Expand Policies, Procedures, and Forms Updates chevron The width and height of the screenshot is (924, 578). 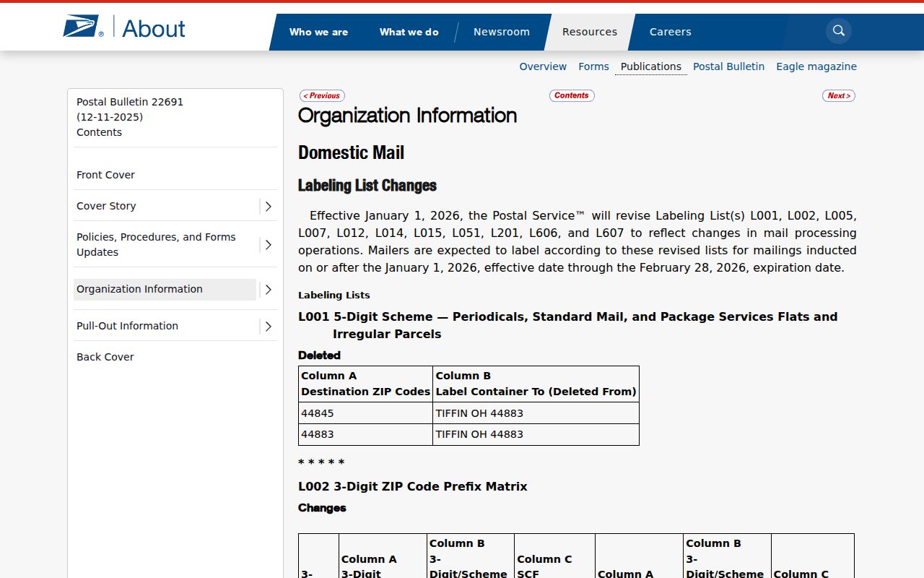tap(268, 245)
